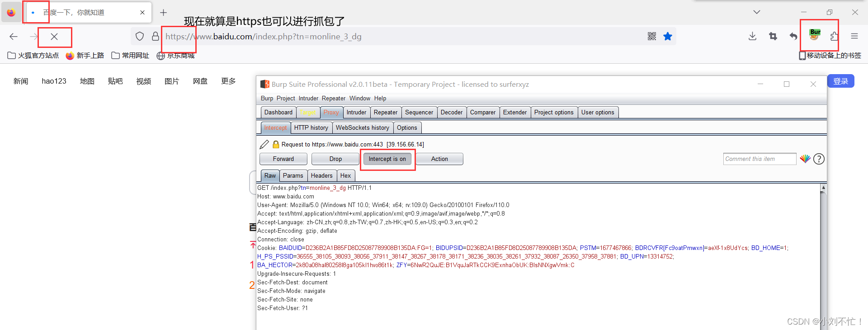Switch to the Comparer tab
This screenshot has height=330, width=868.
pyautogui.click(x=483, y=112)
